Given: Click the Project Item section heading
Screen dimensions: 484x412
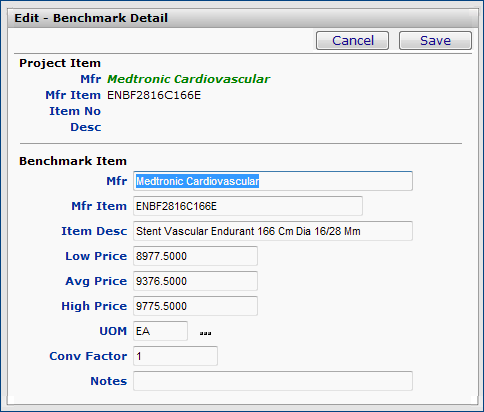Looking at the screenshot, I should click(60, 63).
